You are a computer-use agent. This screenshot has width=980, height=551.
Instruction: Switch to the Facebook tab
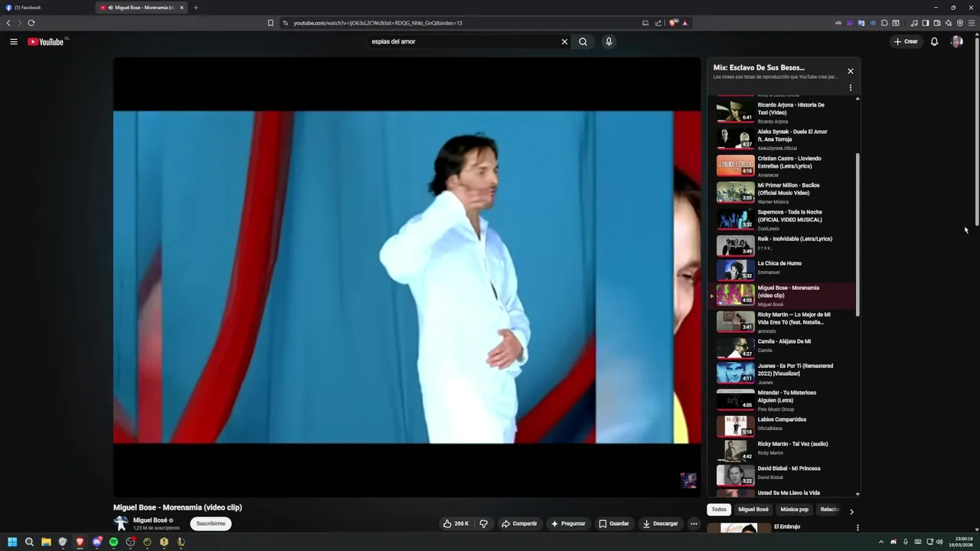click(x=46, y=8)
